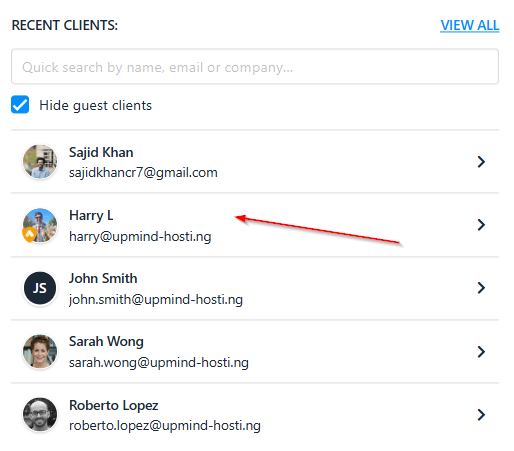Click Sarah Wong's profile photo
Viewport: 514px width, 451px height.
tap(40, 351)
